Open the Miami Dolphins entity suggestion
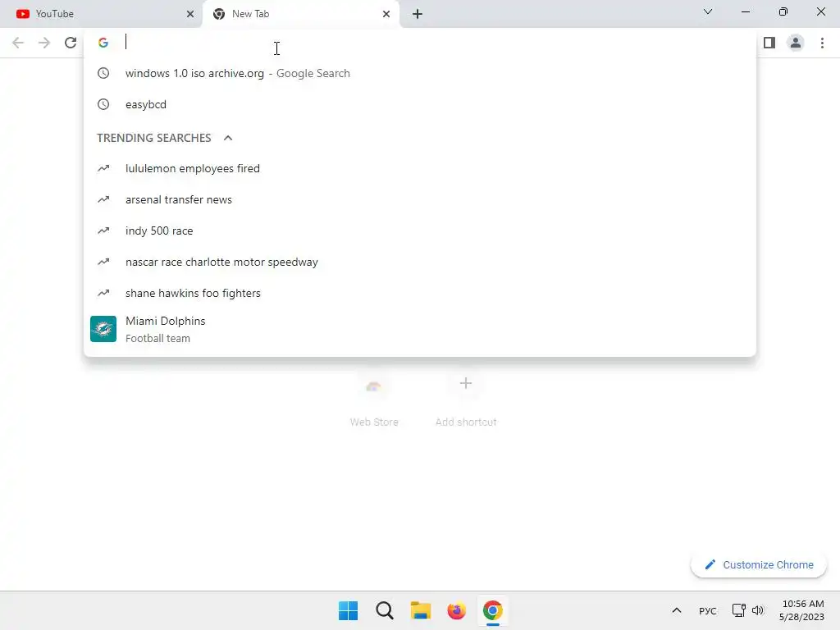 pos(419,329)
